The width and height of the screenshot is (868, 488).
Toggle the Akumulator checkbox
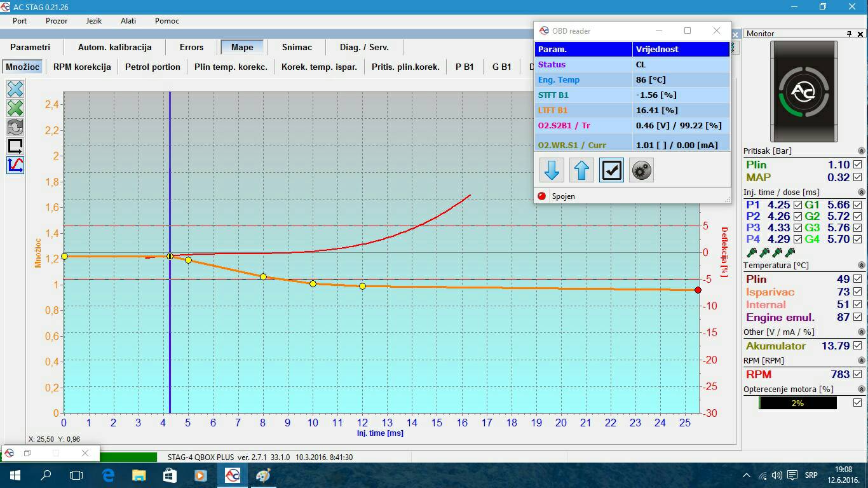858,346
